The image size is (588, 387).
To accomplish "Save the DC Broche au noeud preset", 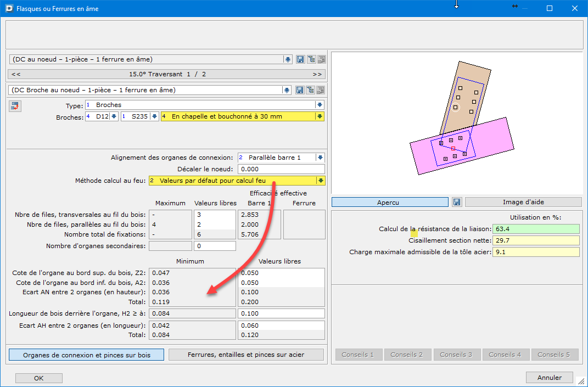I will 300,90.
